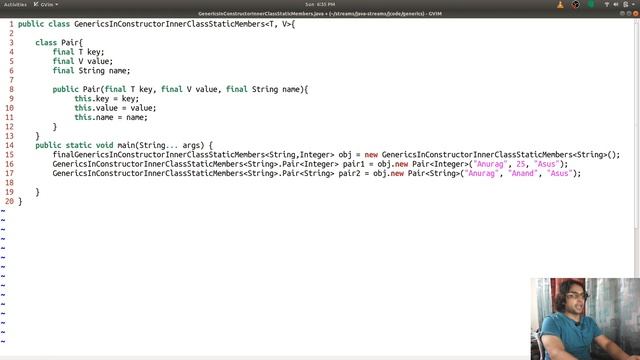
Task: Click the 'this.name = name;' line
Action: pos(111,117)
